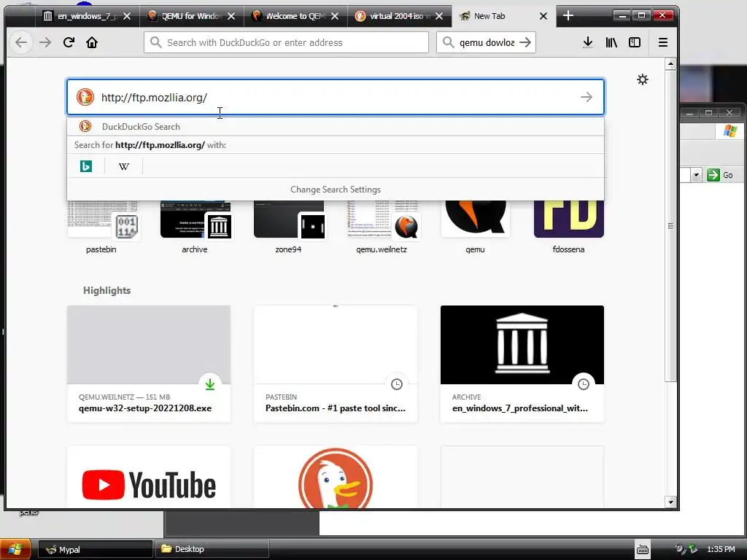Screen dimensions: 747x560
Task: Click the address bar input field
Action: tap(286, 42)
